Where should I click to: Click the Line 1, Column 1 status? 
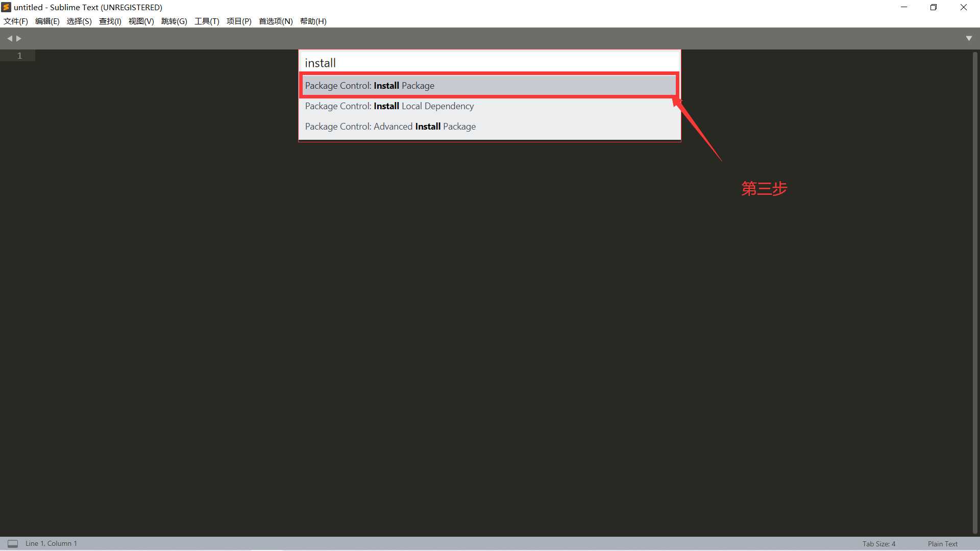click(x=51, y=543)
